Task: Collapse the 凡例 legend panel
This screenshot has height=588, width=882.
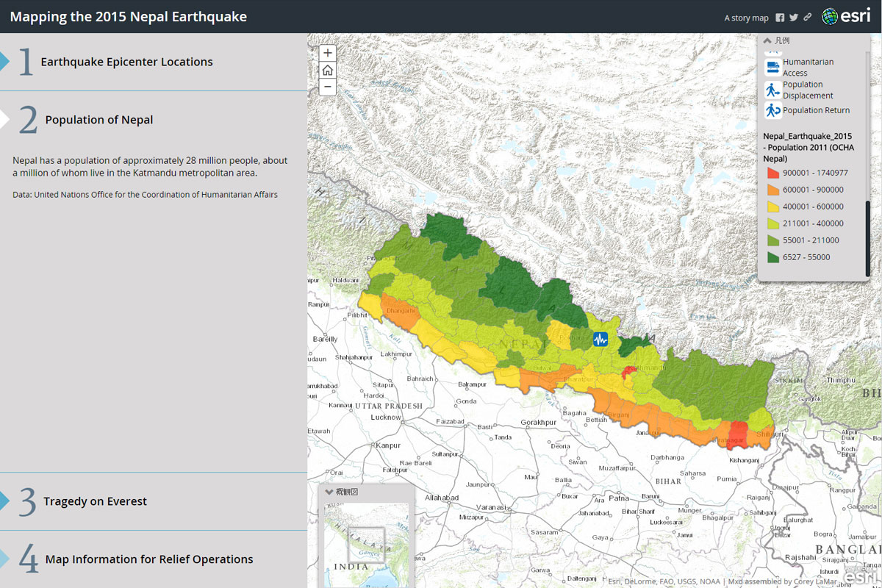Action: point(768,41)
